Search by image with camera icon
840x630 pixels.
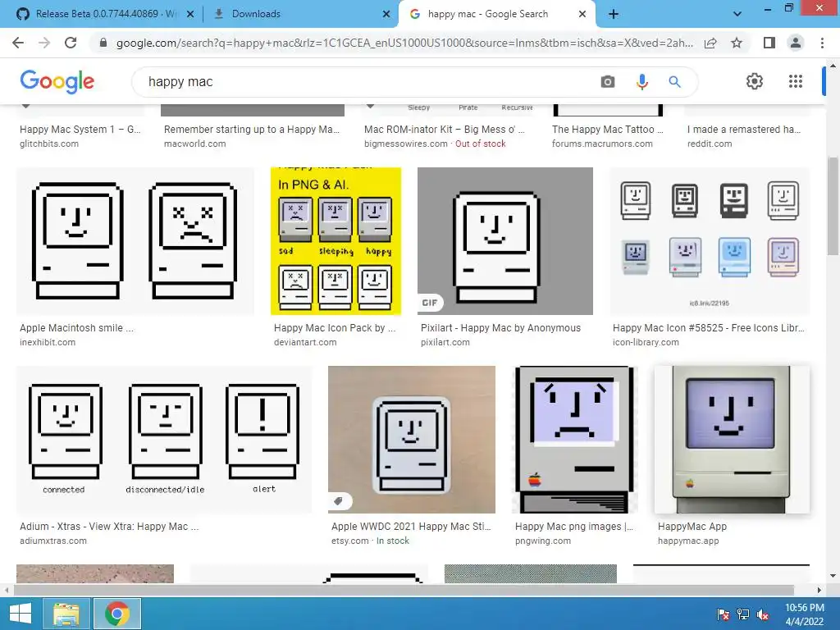click(x=608, y=81)
